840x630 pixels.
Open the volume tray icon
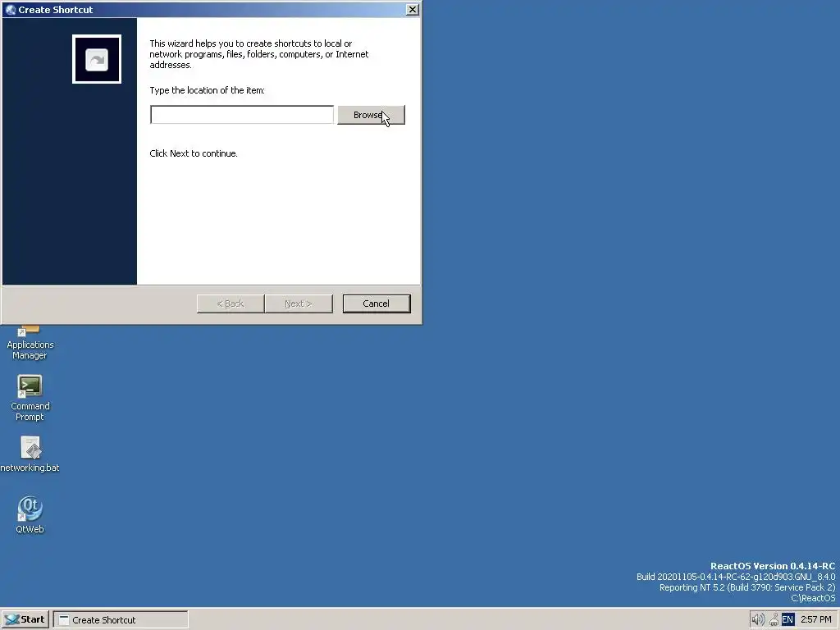[x=757, y=620]
